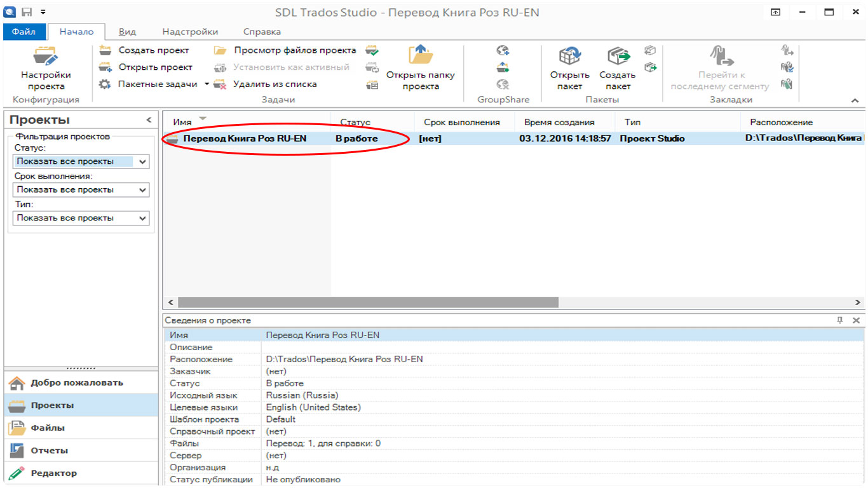Click the left arrow of horizontal scrollbar
868x488 pixels.
pos(170,302)
